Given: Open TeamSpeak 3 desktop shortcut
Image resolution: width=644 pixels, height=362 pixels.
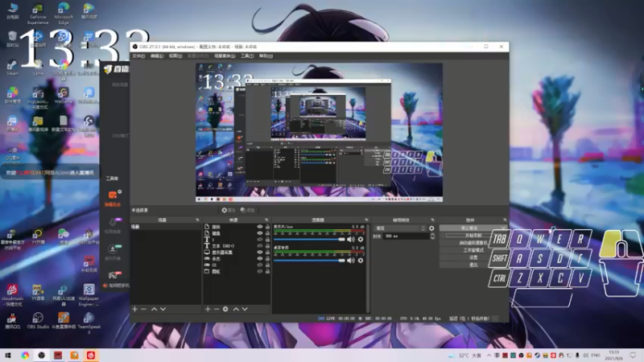Looking at the screenshot, I should (x=89, y=323).
